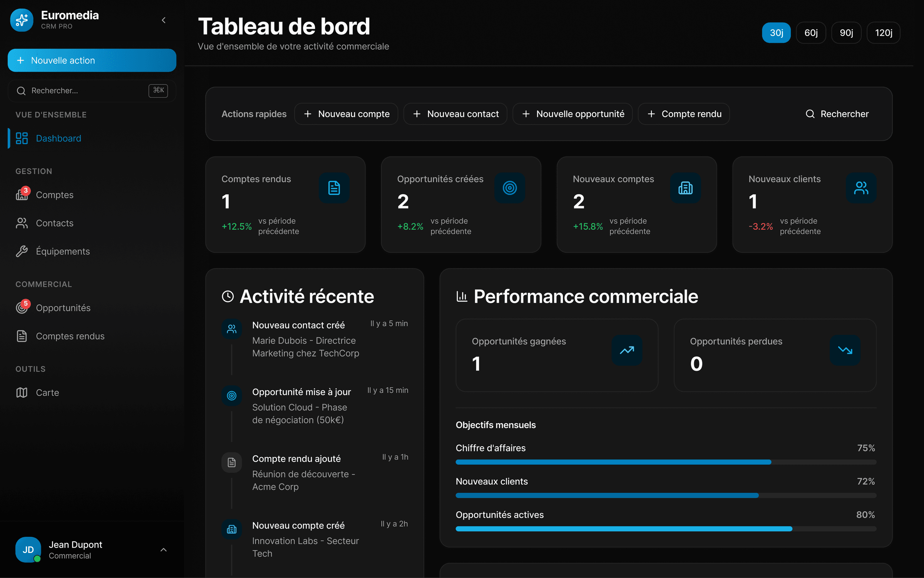Open the Carte map tool
The width and height of the screenshot is (924, 578).
tap(92, 393)
